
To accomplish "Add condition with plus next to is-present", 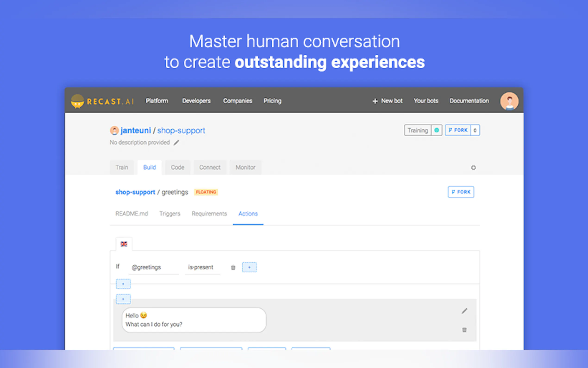I will pyautogui.click(x=249, y=267).
